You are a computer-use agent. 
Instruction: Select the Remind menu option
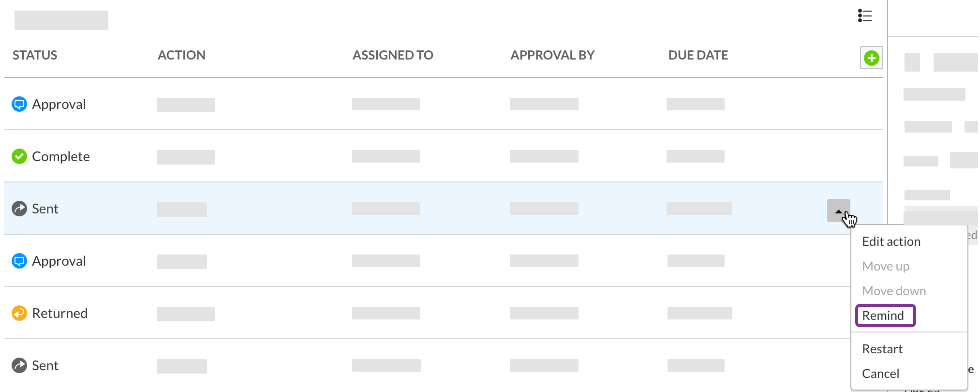coord(883,316)
